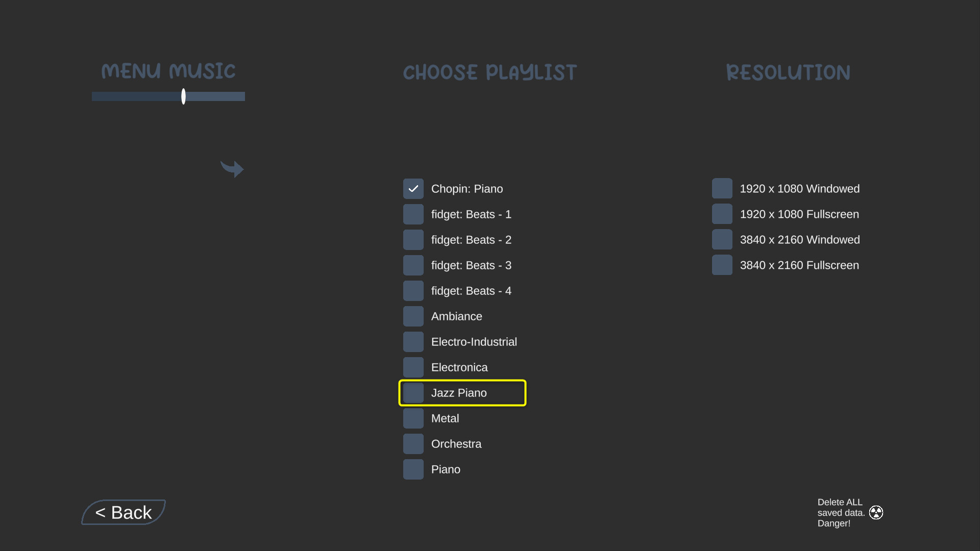Click the radioactive hazard icon near Delete ALL
This screenshot has height=551, width=980.
876,512
